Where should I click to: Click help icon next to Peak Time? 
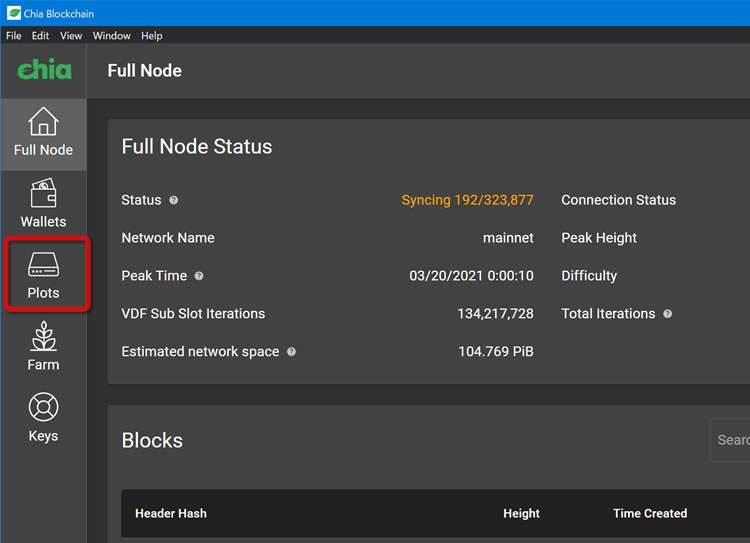[x=199, y=276]
